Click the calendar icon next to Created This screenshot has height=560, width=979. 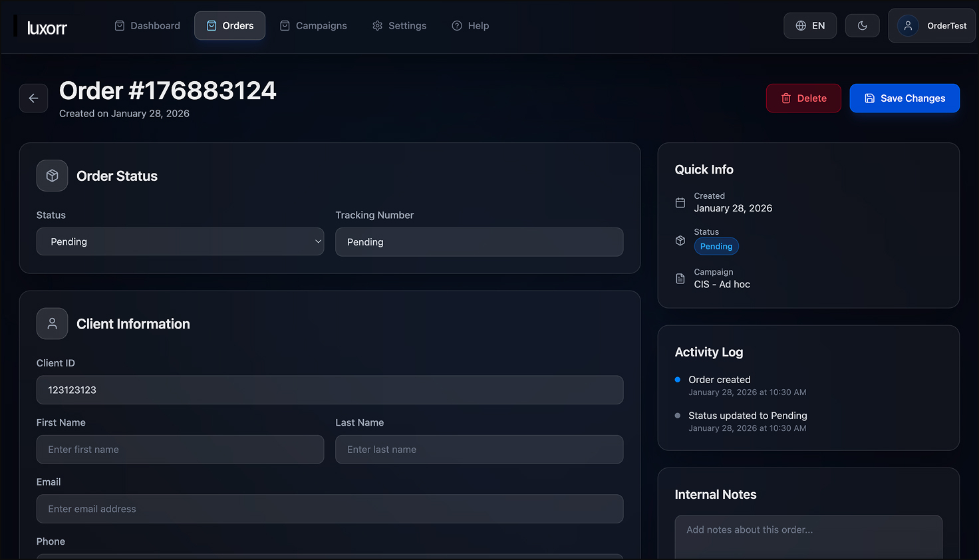pos(680,203)
